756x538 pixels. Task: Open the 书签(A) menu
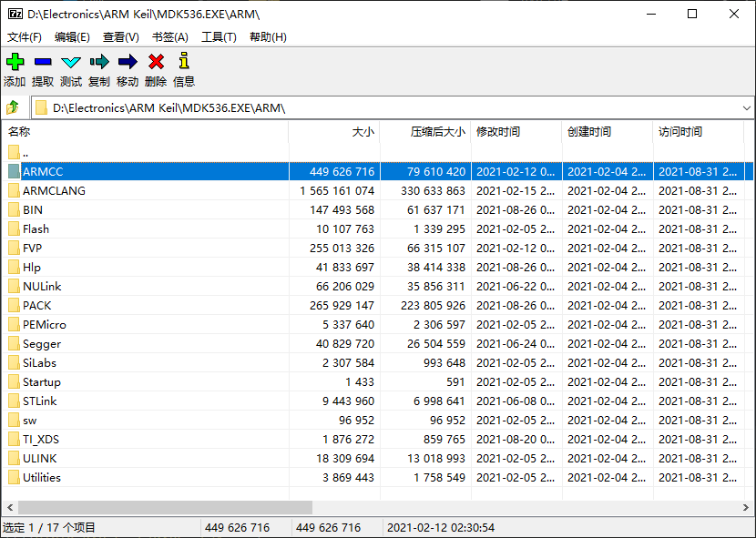(x=169, y=37)
